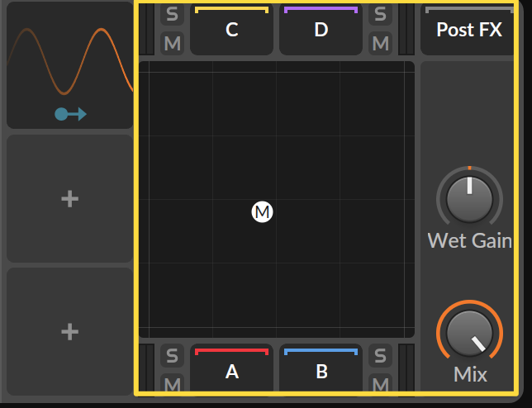
Task: Expand the Post FX chain
Action: coord(468,30)
